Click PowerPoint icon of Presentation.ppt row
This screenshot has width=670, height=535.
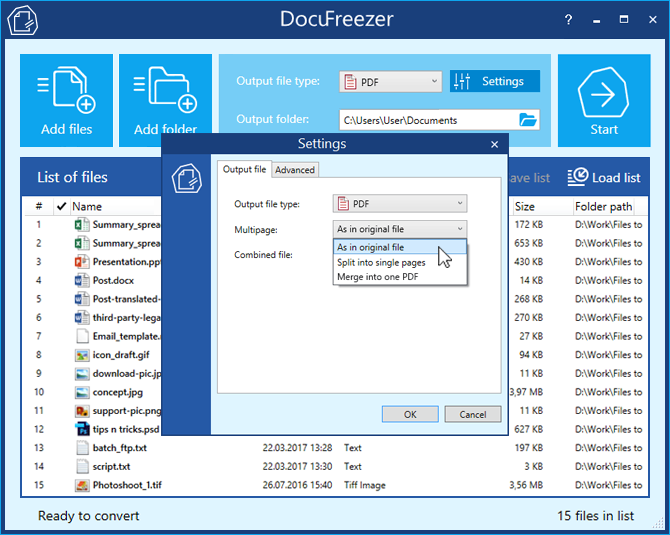click(82, 262)
